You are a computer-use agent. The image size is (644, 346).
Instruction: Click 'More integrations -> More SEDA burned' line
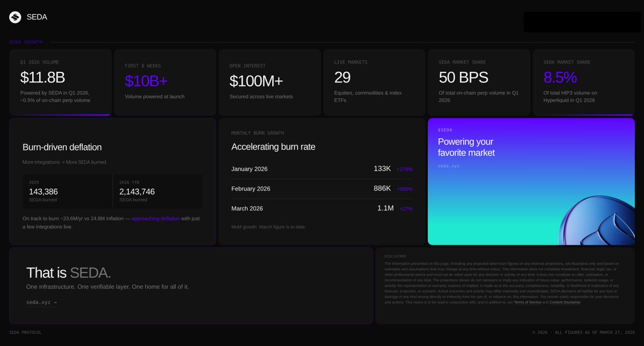[64, 162]
